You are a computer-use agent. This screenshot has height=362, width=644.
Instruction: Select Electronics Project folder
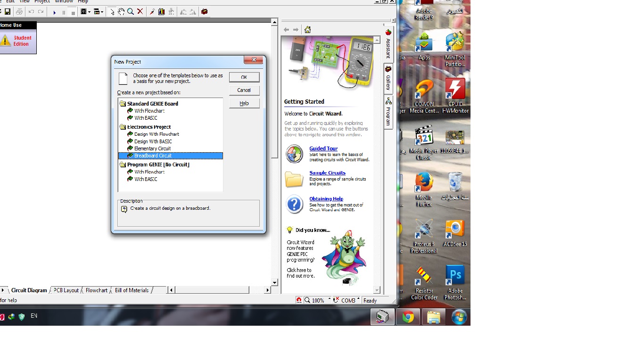pyautogui.click(x=145, y=127)
